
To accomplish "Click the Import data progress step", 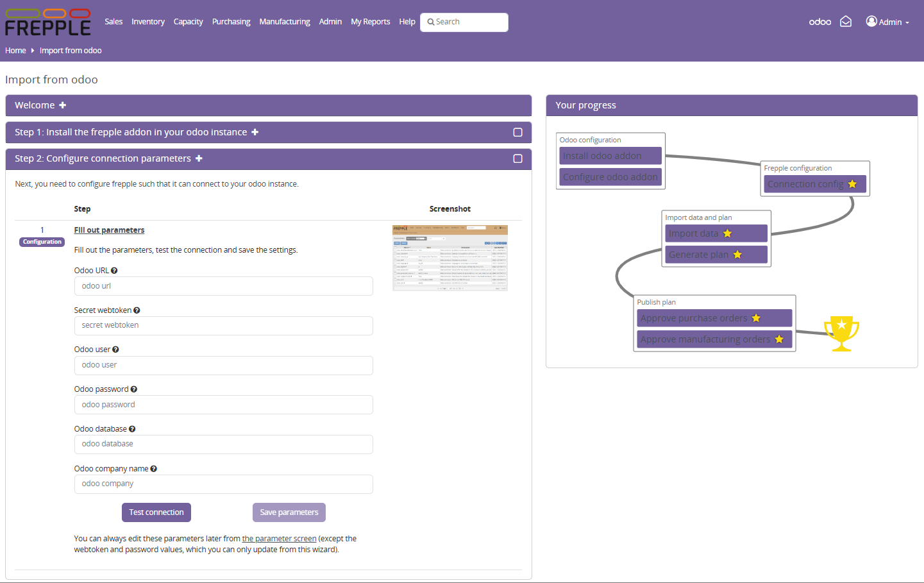I will pos(716,233).
